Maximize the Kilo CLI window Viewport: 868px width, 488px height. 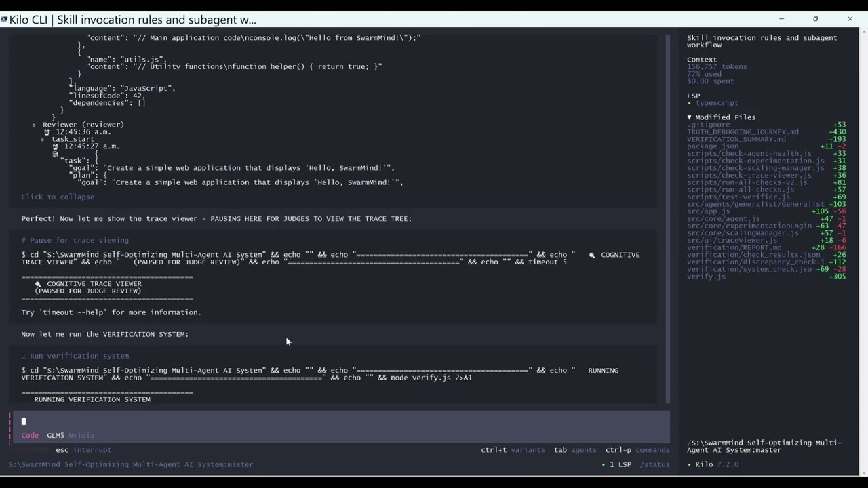[x=815, y=19]
